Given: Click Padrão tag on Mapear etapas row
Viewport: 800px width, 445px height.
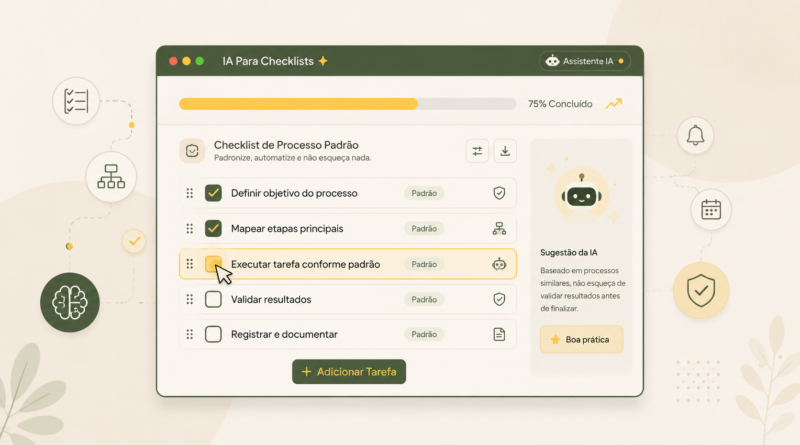Looking at the screenshot, I should click(x=424, y=229).
